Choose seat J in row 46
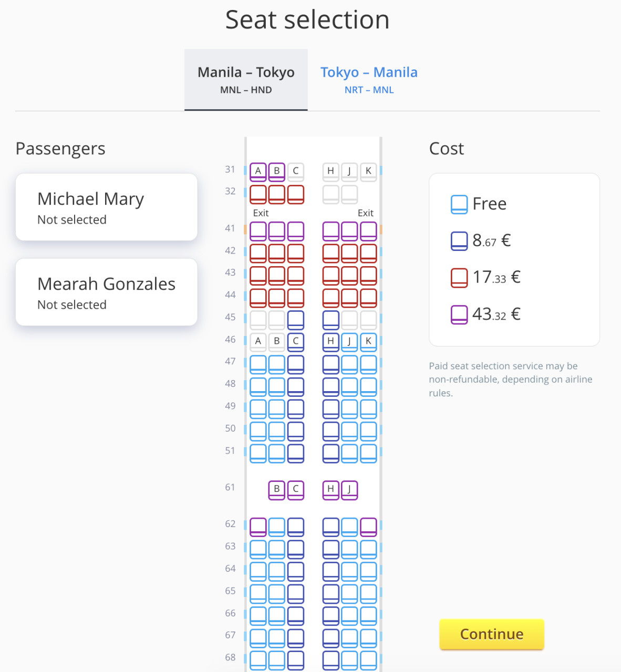This screenshot has height=672, width=621. tap(349, 341)
